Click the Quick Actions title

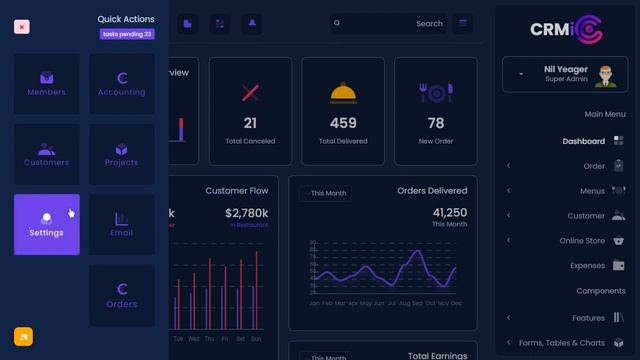(x=126, y=19)
